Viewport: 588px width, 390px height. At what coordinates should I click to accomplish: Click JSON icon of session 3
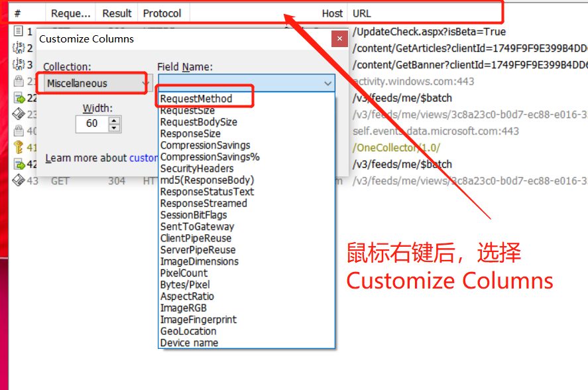(x=19, y=64)
